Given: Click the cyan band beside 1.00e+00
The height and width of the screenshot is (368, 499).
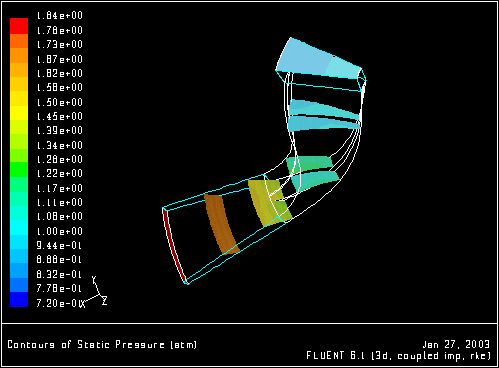Looking at the screenshot, I should pos(19,228).
